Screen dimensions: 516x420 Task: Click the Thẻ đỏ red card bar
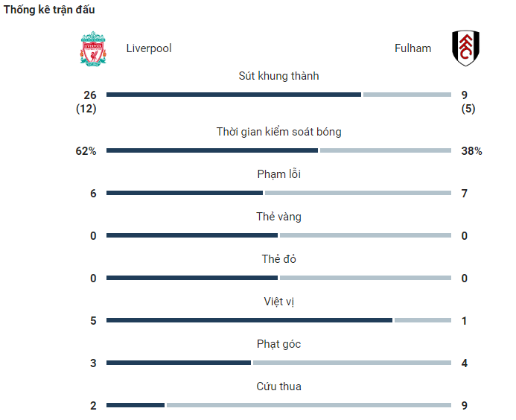(x=278, y=278)
